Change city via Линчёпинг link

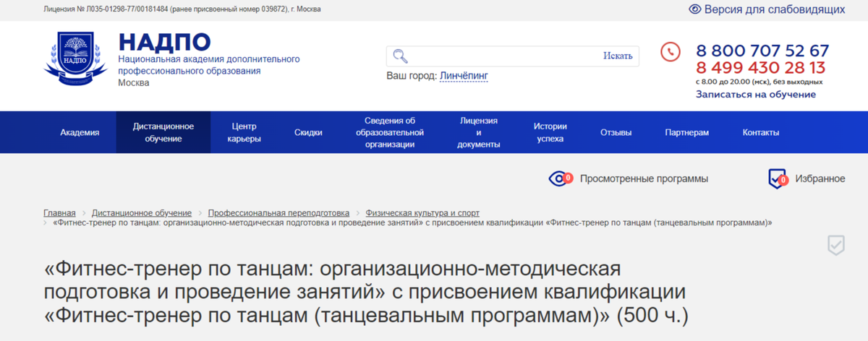[464, 75]
